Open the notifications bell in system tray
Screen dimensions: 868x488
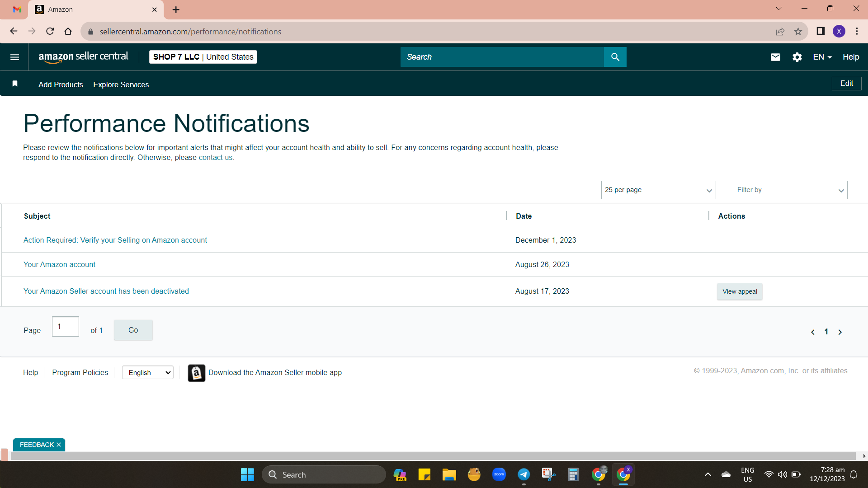854,474
